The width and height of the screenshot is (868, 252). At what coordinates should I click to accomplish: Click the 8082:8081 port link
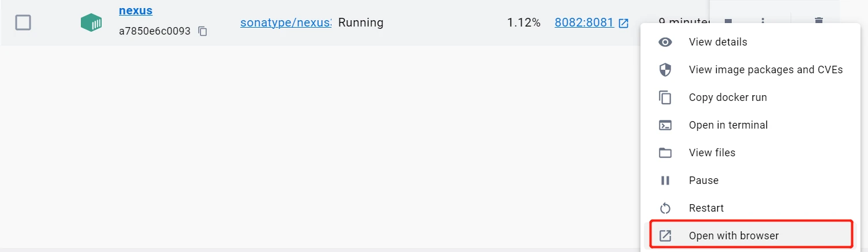[x=584, y=22]
